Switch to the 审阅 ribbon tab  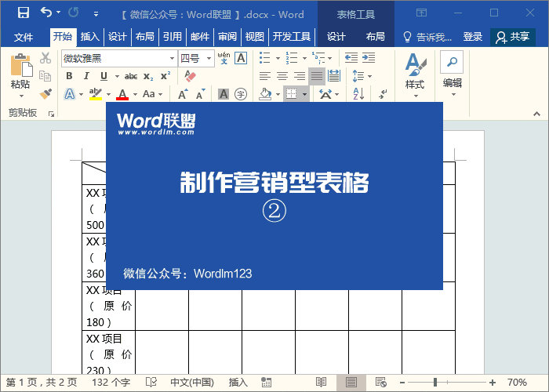tap(227, 37)
